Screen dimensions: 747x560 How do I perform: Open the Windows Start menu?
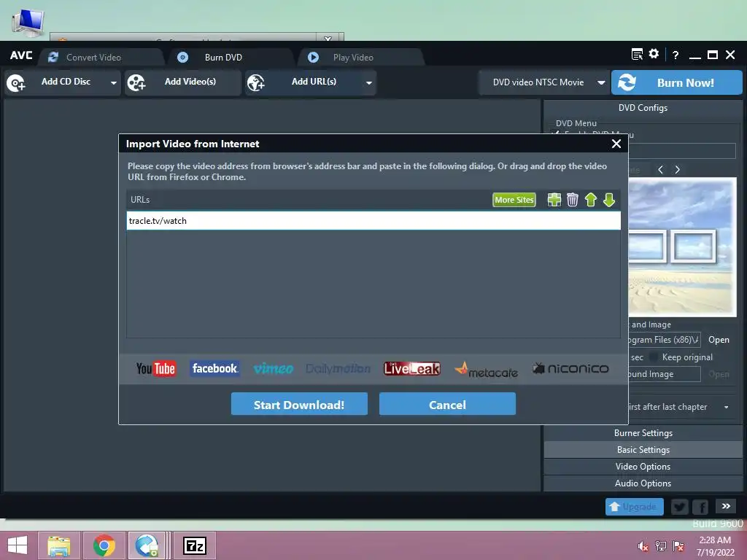pyautogui.click(x=18, y=545)
